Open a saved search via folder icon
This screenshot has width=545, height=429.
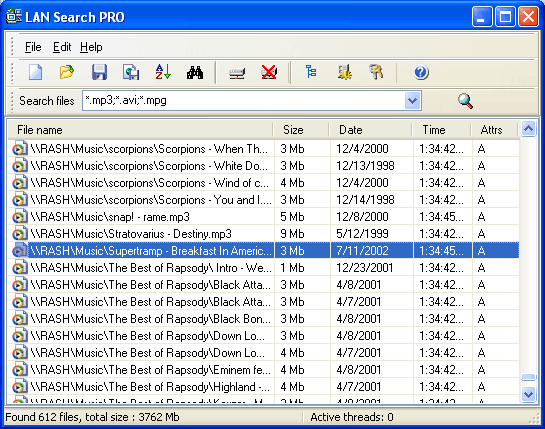[66, 72]
